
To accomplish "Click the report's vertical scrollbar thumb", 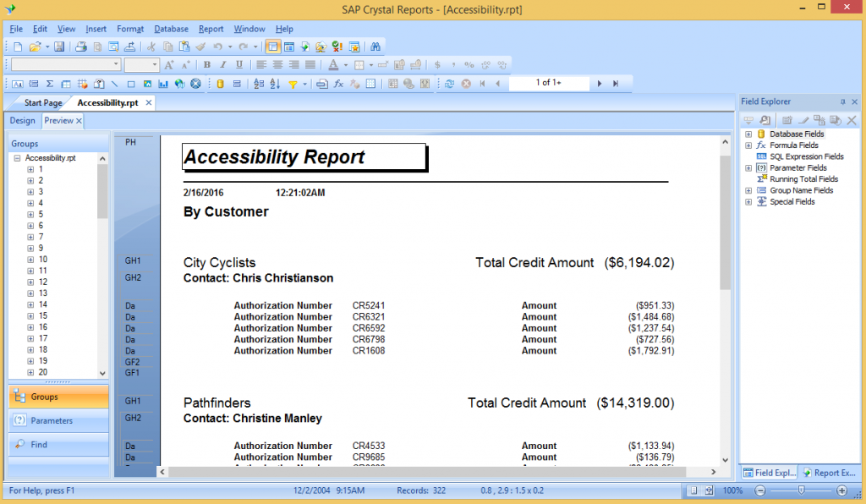I will coord(725,222).
